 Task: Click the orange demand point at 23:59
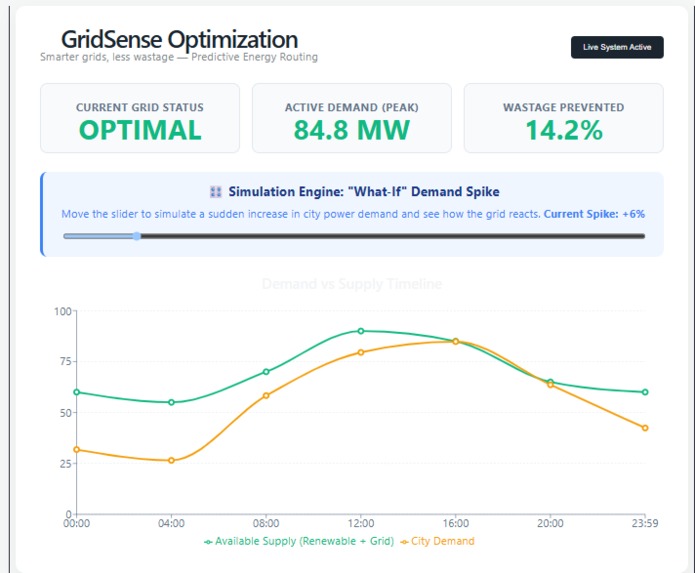(x=645, y=428)
